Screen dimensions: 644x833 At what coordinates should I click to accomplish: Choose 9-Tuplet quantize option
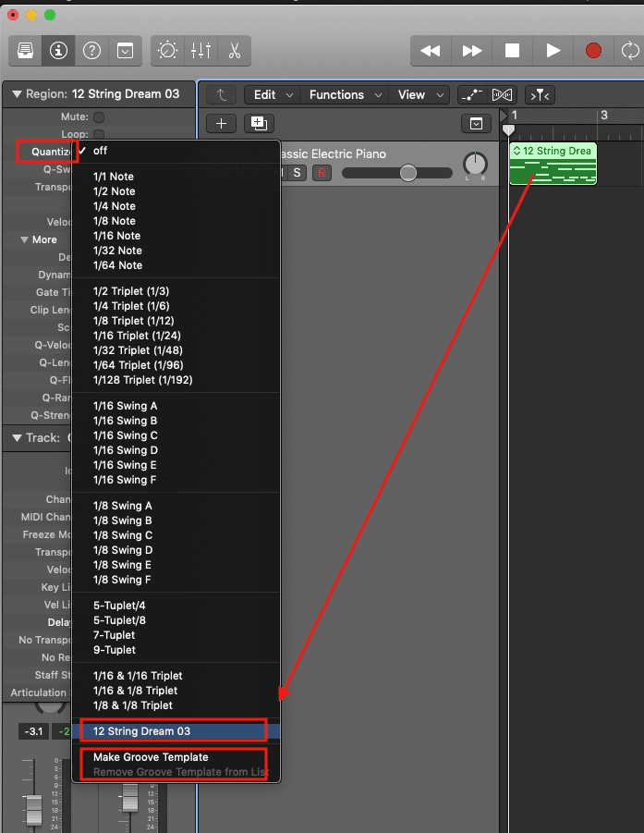tap(176, 650)
